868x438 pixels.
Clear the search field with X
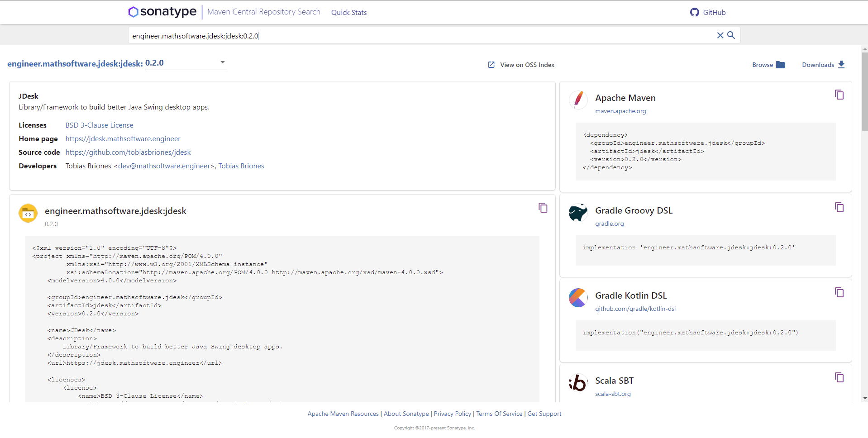click(x=720, y=35)
